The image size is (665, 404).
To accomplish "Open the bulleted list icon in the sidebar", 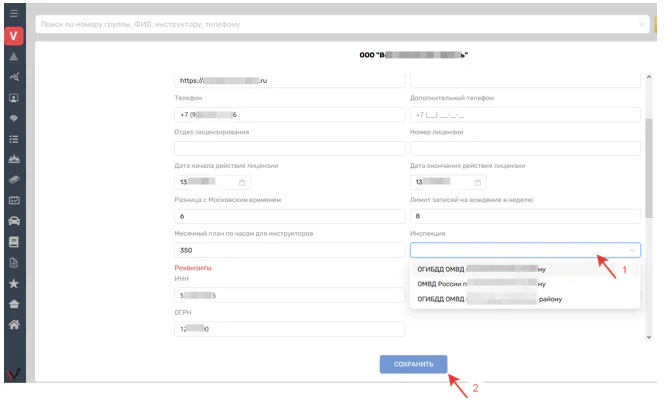I will point(14,139).
